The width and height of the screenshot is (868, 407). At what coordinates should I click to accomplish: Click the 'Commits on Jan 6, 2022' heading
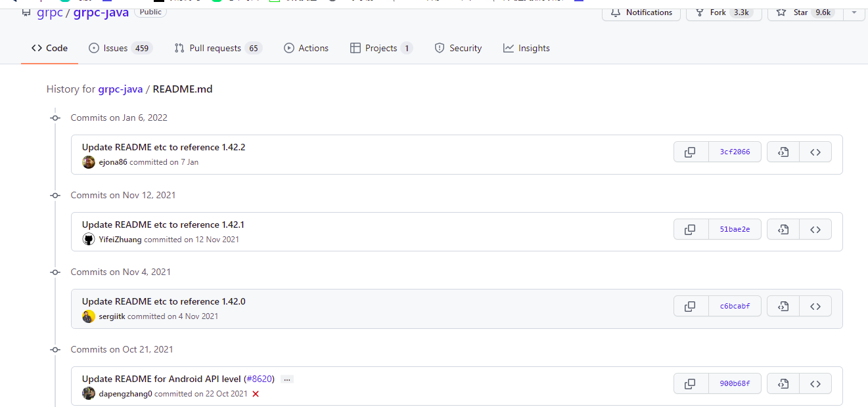click(x=119, y=118)
